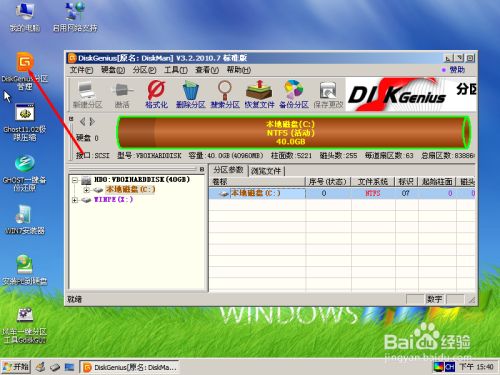Click the resize grip at status bar corner
Screen dimensions: 500x375
point(471,300)
